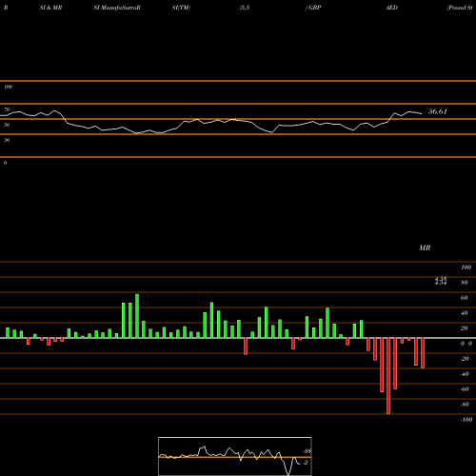
Task: Click RSI axis label 0 on left
Action: tap(5, 163)
